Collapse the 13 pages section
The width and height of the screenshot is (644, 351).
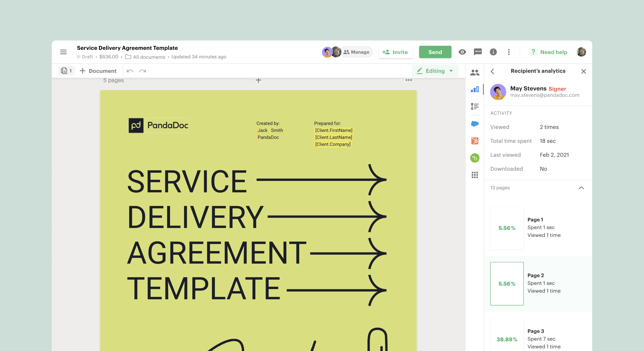(x=581, y=188)
